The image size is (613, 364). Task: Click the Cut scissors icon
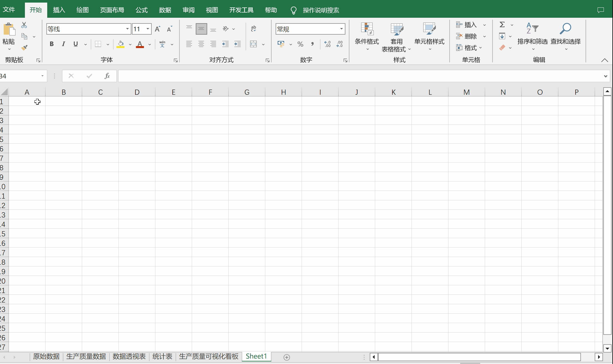24,25
